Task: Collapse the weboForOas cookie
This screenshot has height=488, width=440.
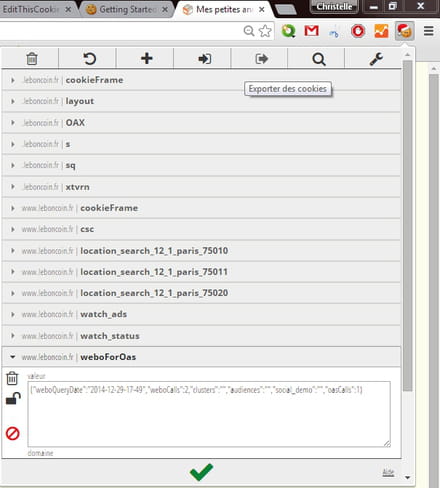Action: tap(201, 357)
